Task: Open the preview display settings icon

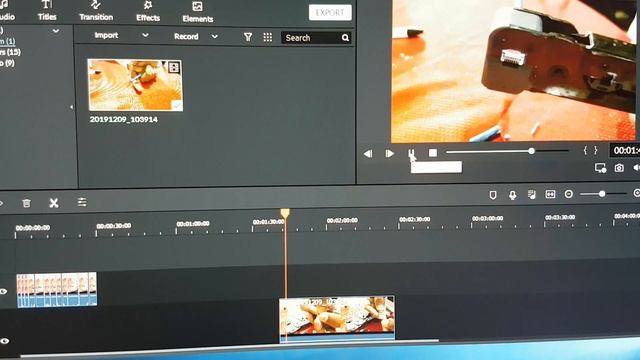Action: tap(600, 168)
